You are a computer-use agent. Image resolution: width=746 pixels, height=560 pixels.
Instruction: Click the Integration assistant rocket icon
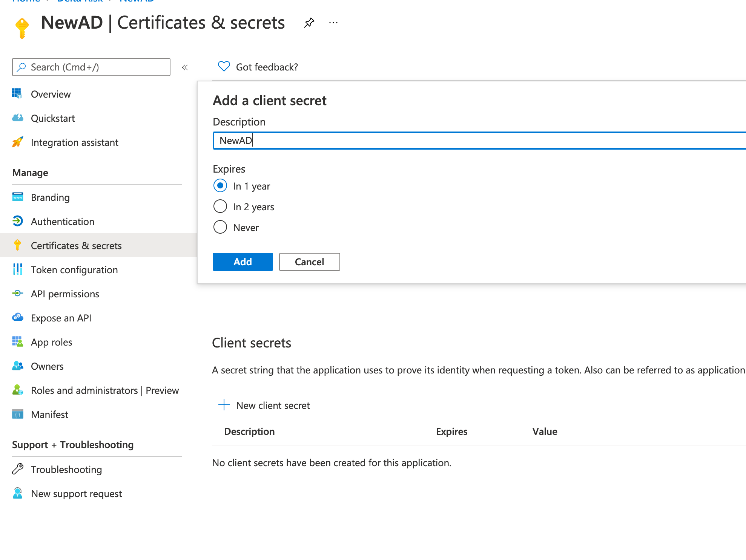[x=17, y=142]
